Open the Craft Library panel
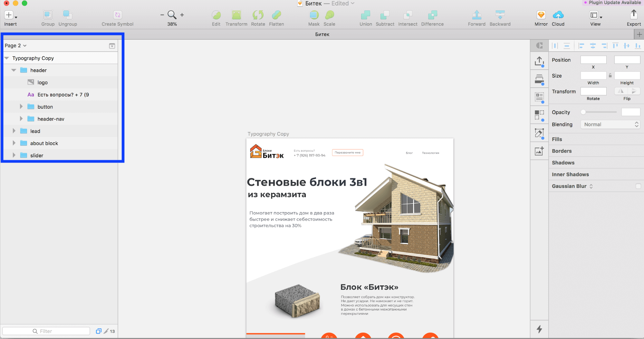The image size is (644, 339). (x=539, y=79)
